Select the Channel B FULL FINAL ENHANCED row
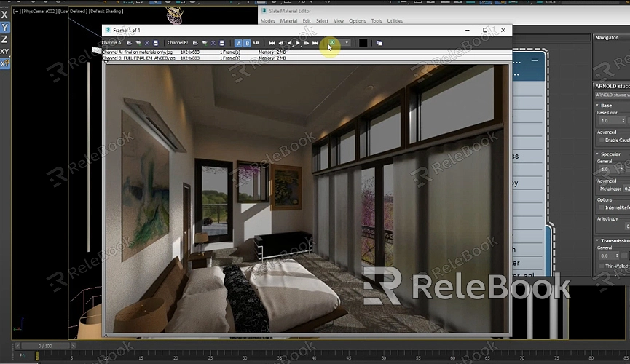Image resolution: width=630 pixels, height=364 pixels. tap(307, 58)
